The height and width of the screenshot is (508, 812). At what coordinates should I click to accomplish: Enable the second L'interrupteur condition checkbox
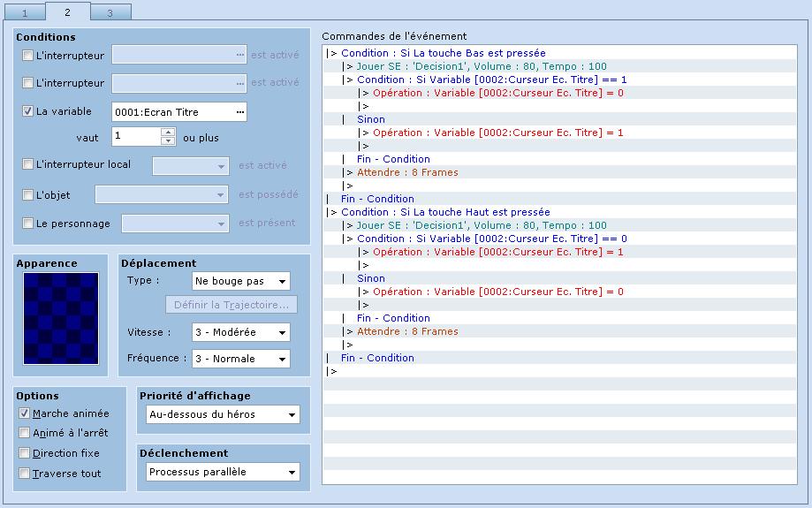pyautogui.click(x=28, y=82)
